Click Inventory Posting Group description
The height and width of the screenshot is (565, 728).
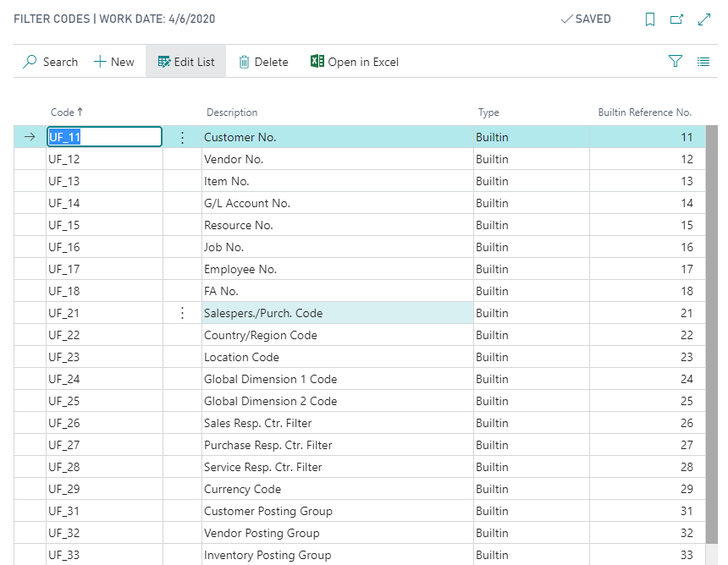click(338, 555)
